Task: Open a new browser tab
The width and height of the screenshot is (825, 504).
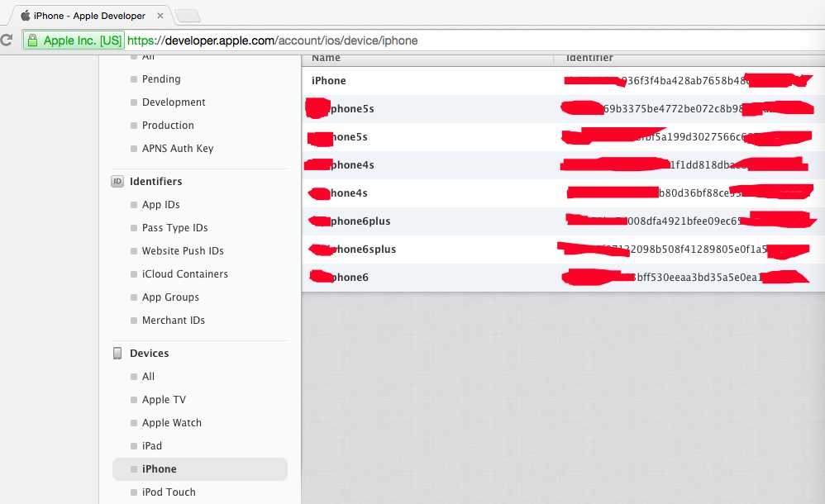Action: click(x=188, y=16)
